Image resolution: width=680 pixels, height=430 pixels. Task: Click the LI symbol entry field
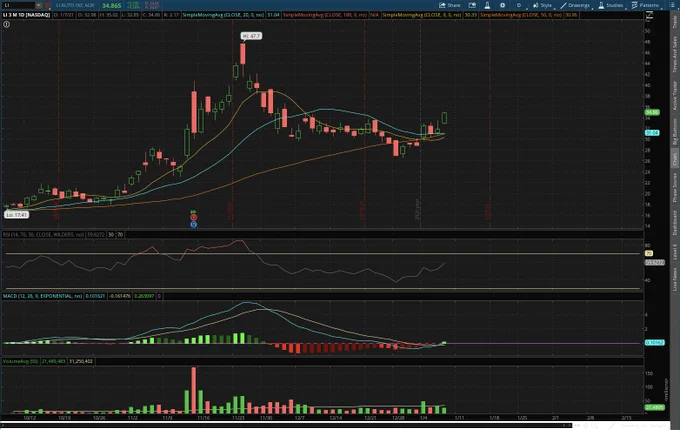(18, 5)
